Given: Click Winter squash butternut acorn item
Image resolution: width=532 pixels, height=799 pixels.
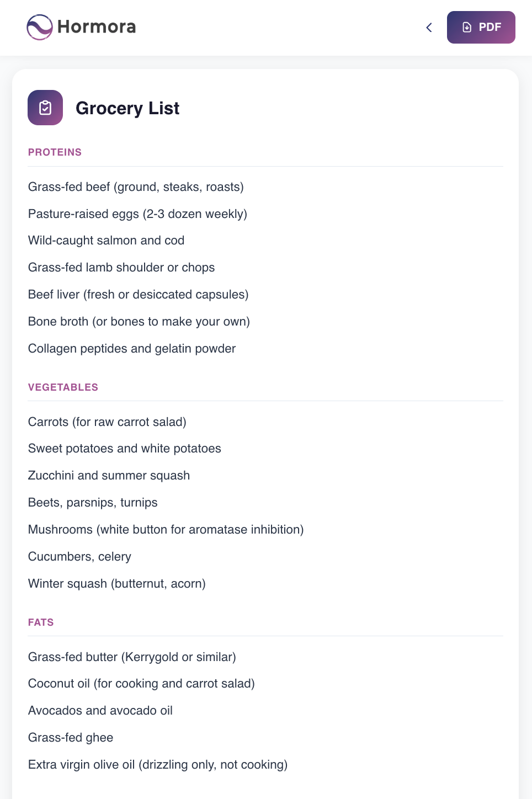Looking at the screenshot, I should tap(116, 584).
